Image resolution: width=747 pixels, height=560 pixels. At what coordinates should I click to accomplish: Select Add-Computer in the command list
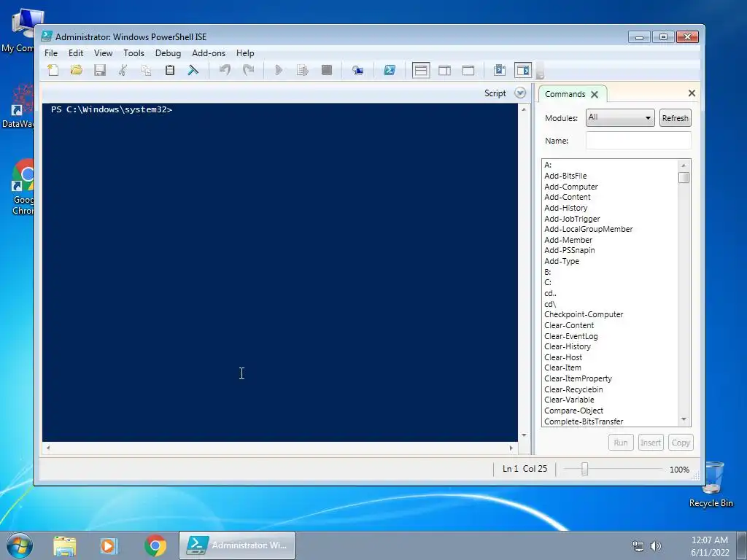click(x=570, y=187)
